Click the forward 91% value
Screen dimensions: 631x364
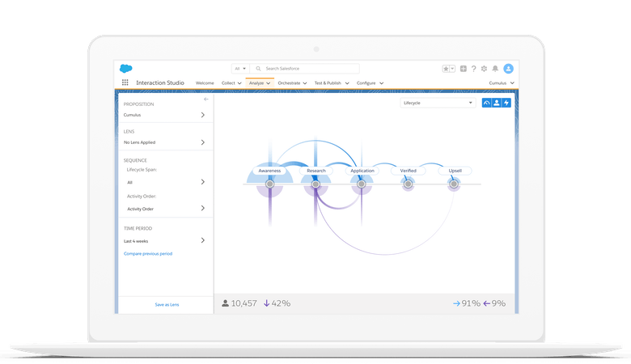pyautogui.click(x=472, y=303)
